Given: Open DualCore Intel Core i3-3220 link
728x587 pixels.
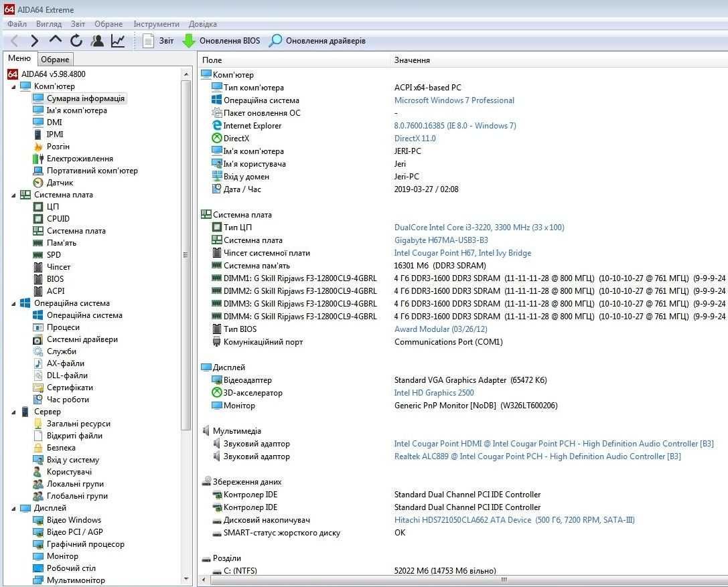Looking at the screenshot, I should pyautogui.click(x=479, y=228).
